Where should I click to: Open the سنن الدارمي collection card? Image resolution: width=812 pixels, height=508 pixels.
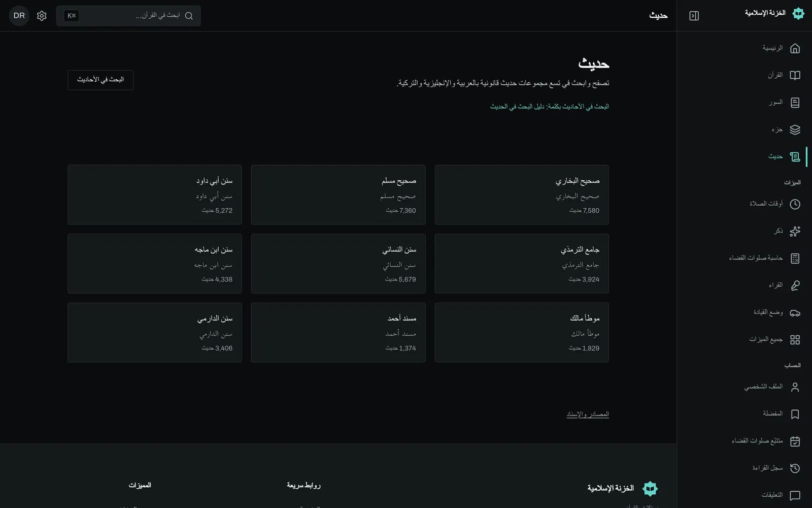point(155,333)
